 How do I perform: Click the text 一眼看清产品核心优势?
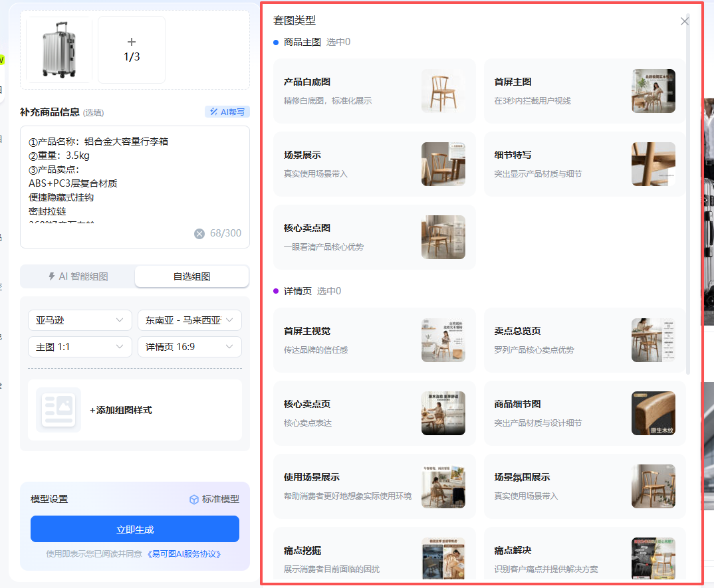pyautogui.click(x=323, y=247)
